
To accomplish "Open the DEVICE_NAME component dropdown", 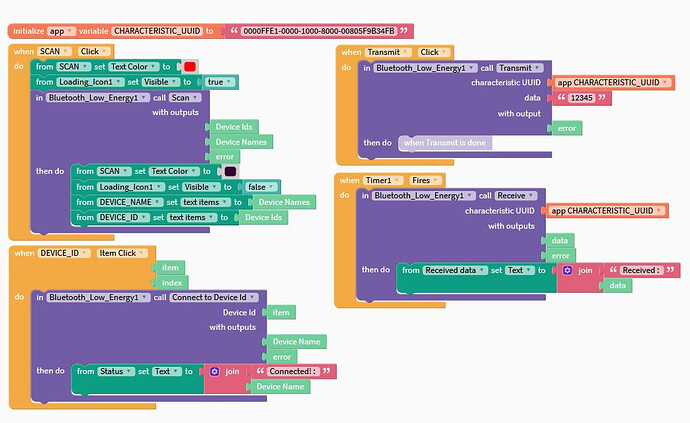I will click(128, 202).
